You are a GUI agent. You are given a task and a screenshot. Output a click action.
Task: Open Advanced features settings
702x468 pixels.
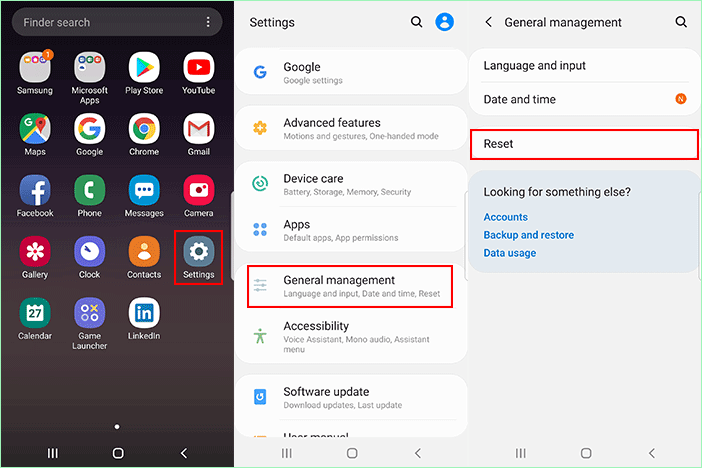[x=351, y=128]
